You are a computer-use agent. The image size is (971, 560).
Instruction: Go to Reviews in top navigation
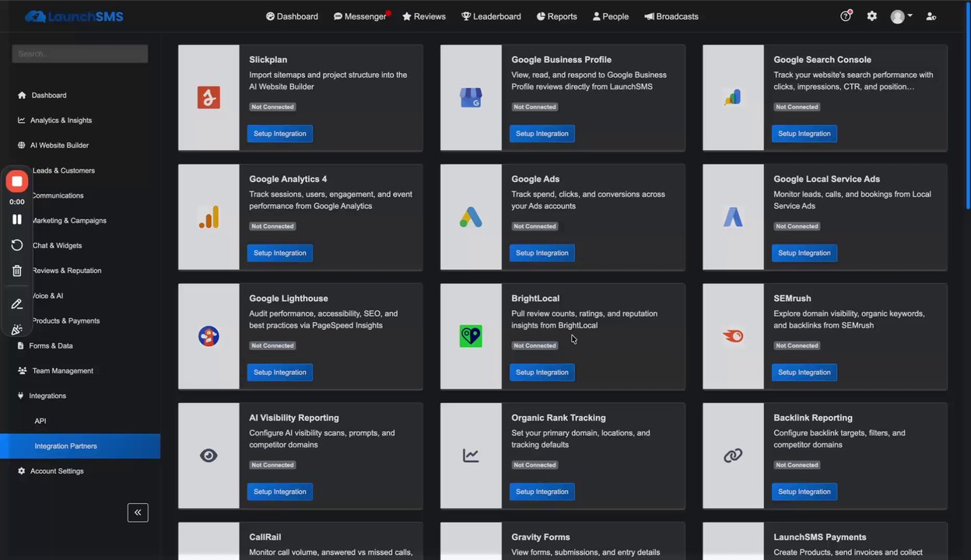(x=424, y=16)
